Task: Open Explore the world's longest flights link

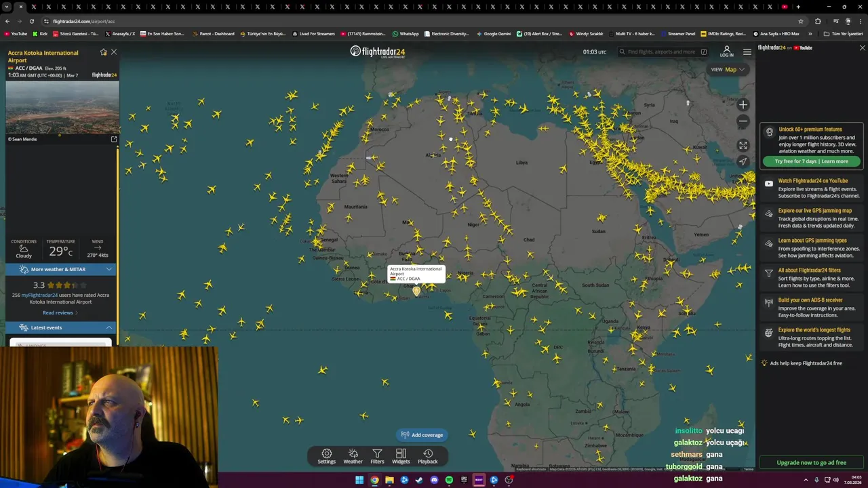Action: (813, 338)
